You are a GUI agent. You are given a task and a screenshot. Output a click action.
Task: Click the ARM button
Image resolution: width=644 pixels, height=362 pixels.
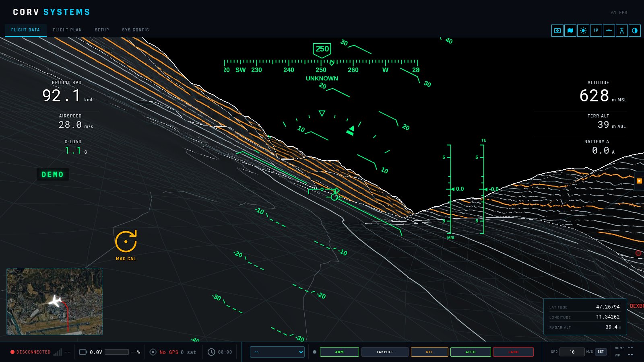tap(339, 352)
